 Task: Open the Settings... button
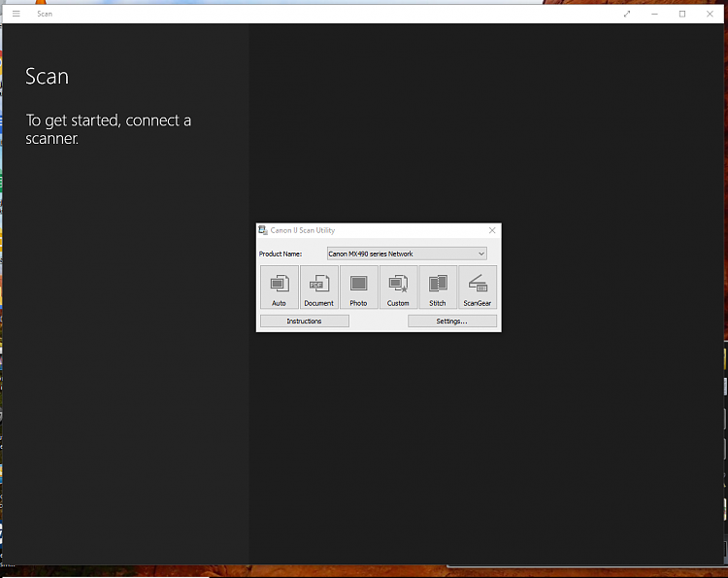coord(451,321)
